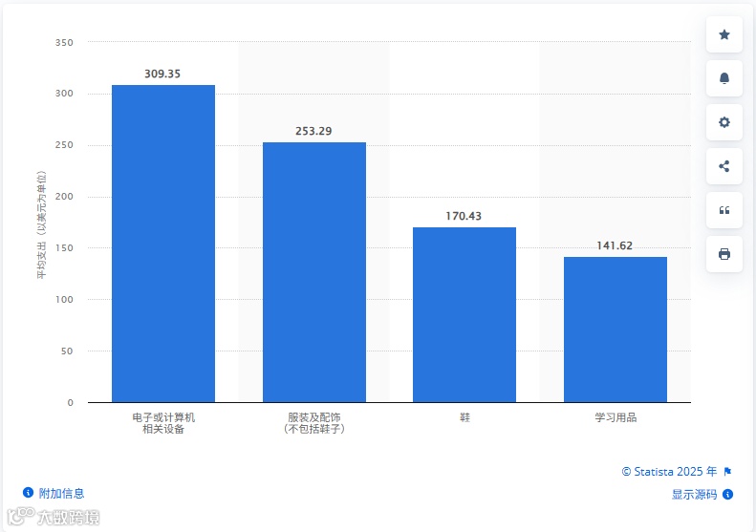The width and height of the screenshot is (756, 532).
Task: Click the © Statista 2025 年 link
Action: pos(669,471)
